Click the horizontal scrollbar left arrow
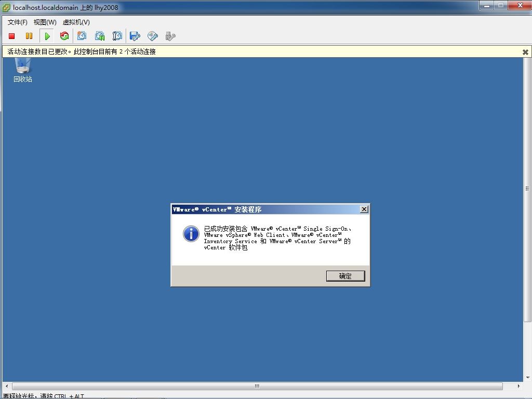532x399 pixels. pos(7,386)
